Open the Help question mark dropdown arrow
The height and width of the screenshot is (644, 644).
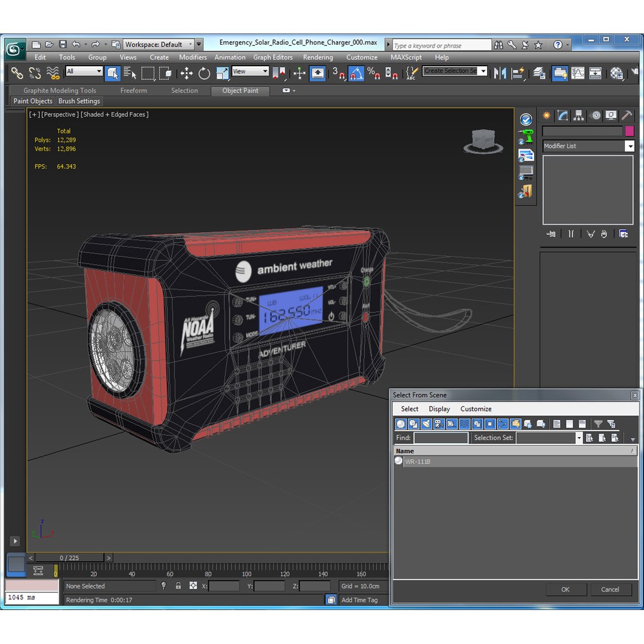(568, 44)
